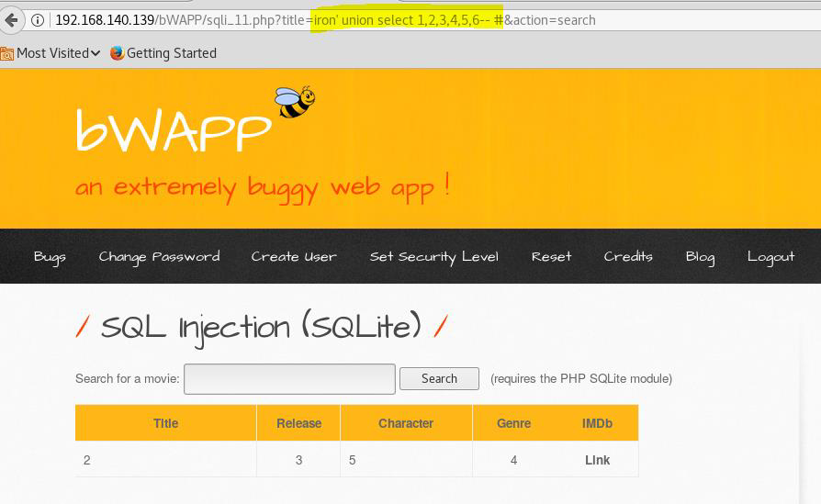Viewport: 821px width, 504px height.
Task: Visit the Blog link
Action: click(x=700, y=257)
